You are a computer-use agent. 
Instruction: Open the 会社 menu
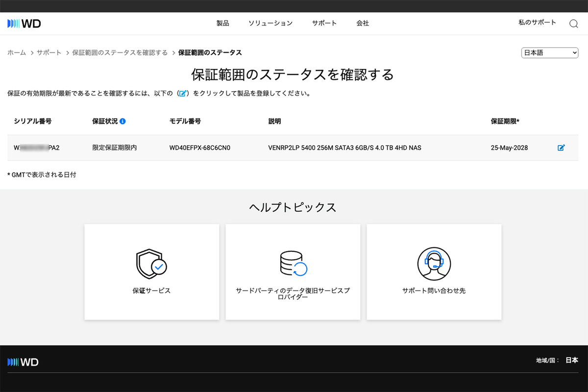tap(363, 23)
